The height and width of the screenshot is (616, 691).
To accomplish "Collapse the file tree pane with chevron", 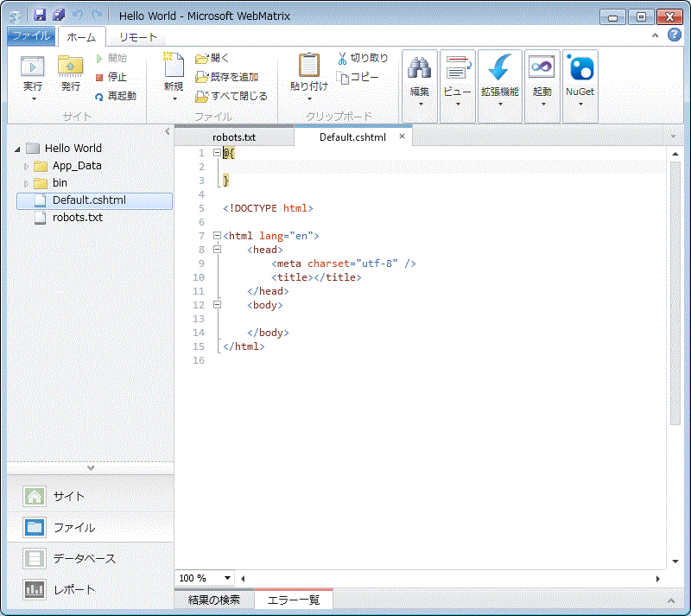I will pyautogui.click(x=167, y=131).
